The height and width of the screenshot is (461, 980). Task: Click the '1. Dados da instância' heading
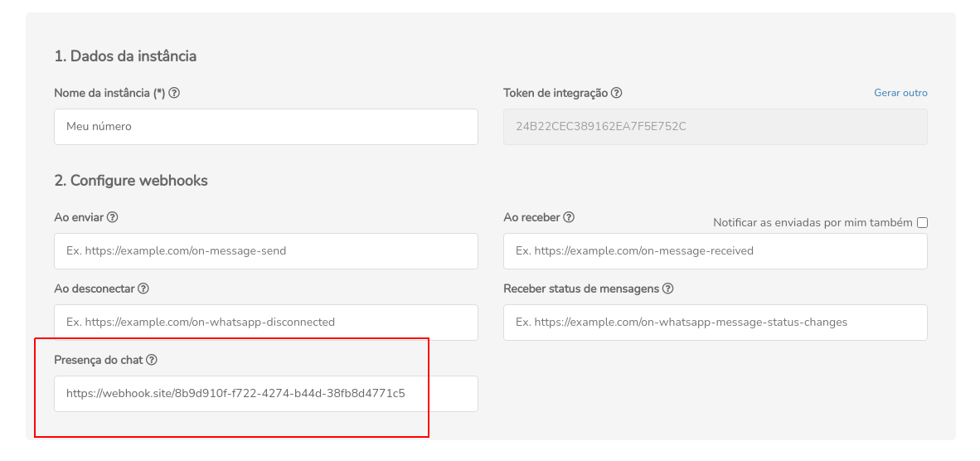[125, 56]
